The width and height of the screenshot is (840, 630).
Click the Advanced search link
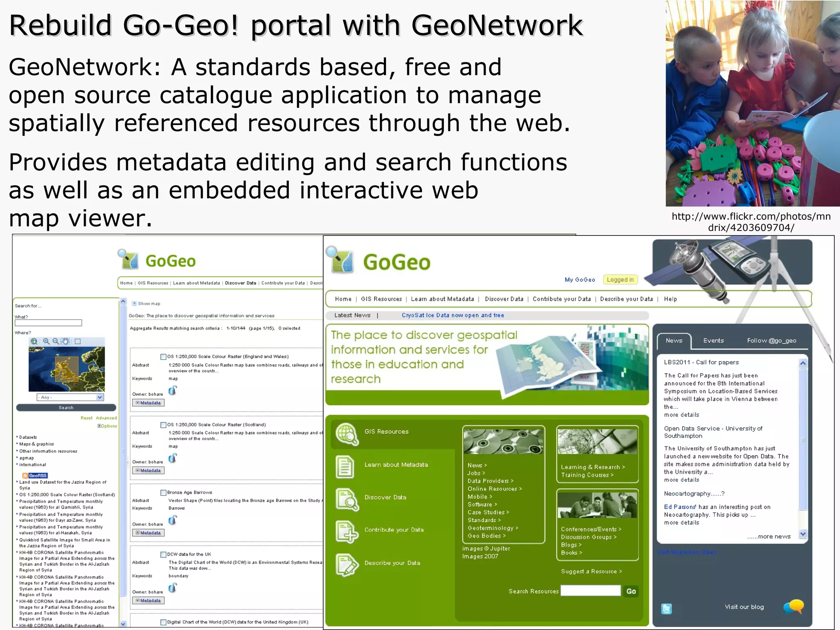pyautogui.click(x=106, y=418)
